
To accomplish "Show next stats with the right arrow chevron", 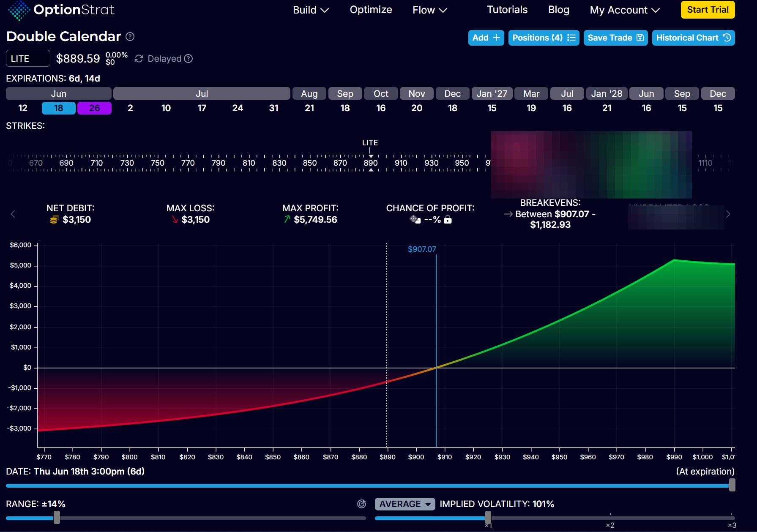I will click(x=728, y=214).
